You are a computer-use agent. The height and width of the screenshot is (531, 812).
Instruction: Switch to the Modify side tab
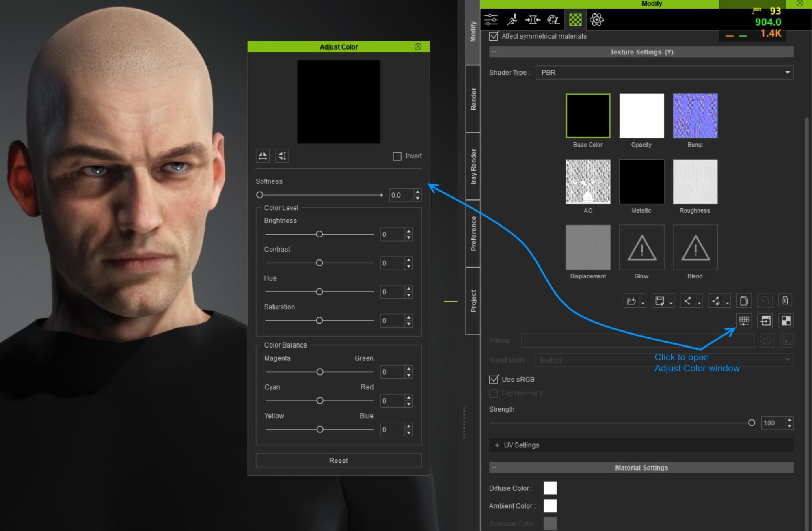tap(473, 32)
